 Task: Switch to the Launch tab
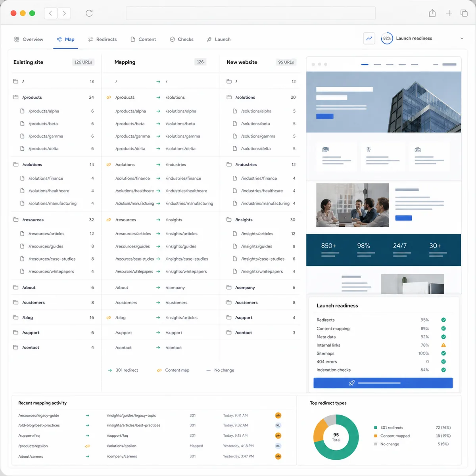[x=219, y=39]
